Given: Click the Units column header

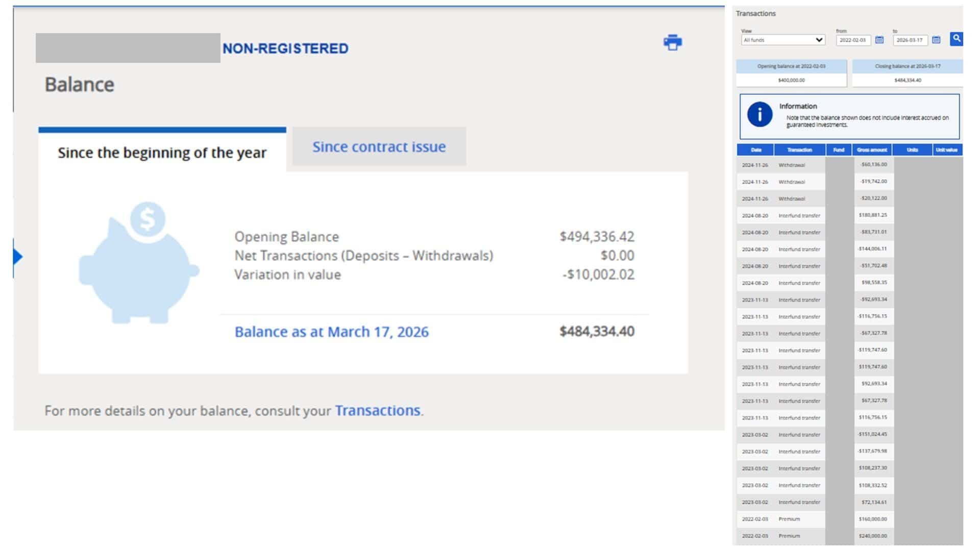Looking at the screenshot, I should [912, 150].
